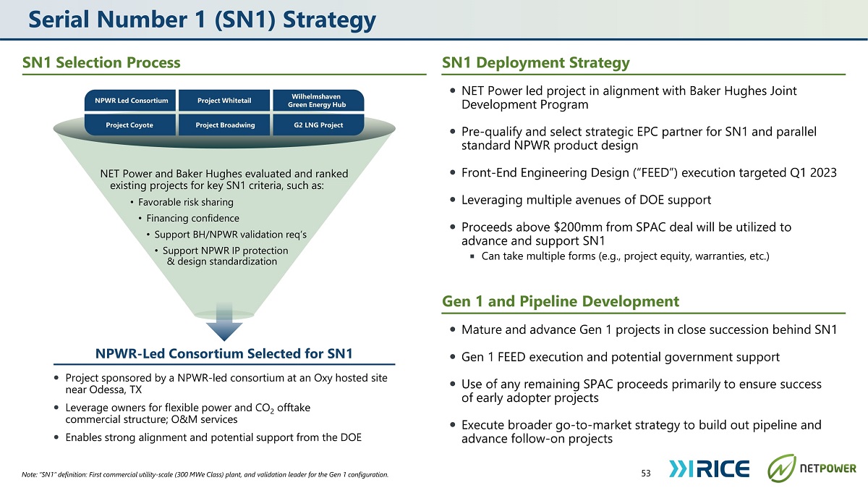This screenshot has height=488, width=868.
Task: Click the Proceeds above $200mm from SPAC bullet
Action: click(x=620, y=233)
